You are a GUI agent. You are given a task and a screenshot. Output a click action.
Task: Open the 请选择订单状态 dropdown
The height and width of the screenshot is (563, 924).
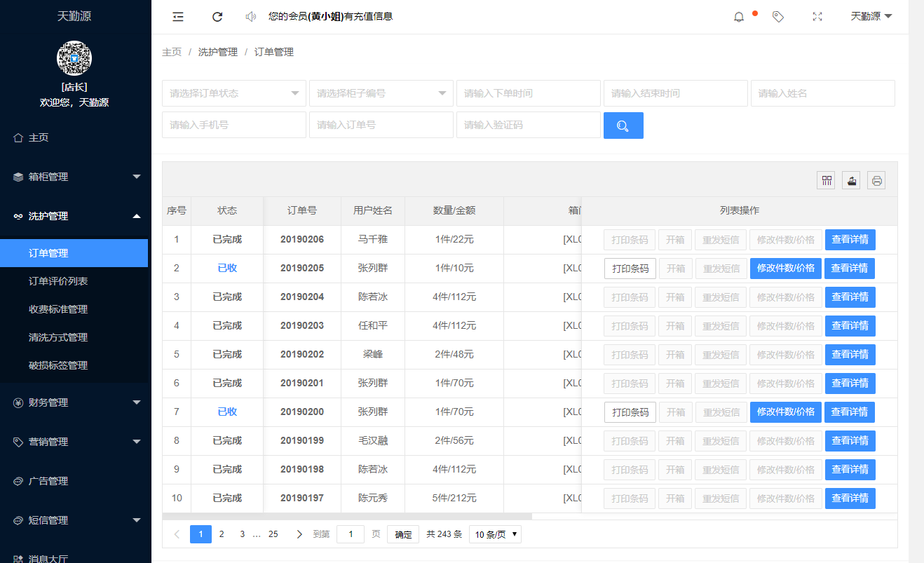tap(234, 93)
